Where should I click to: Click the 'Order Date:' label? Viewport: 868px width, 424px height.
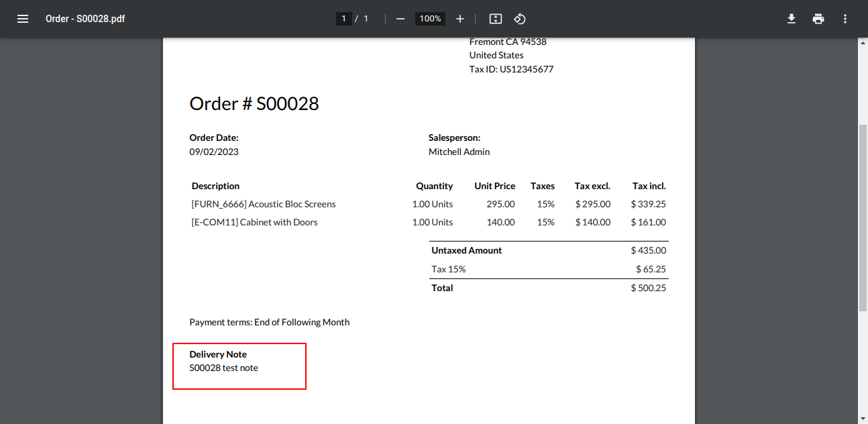(x=214, y=138)
